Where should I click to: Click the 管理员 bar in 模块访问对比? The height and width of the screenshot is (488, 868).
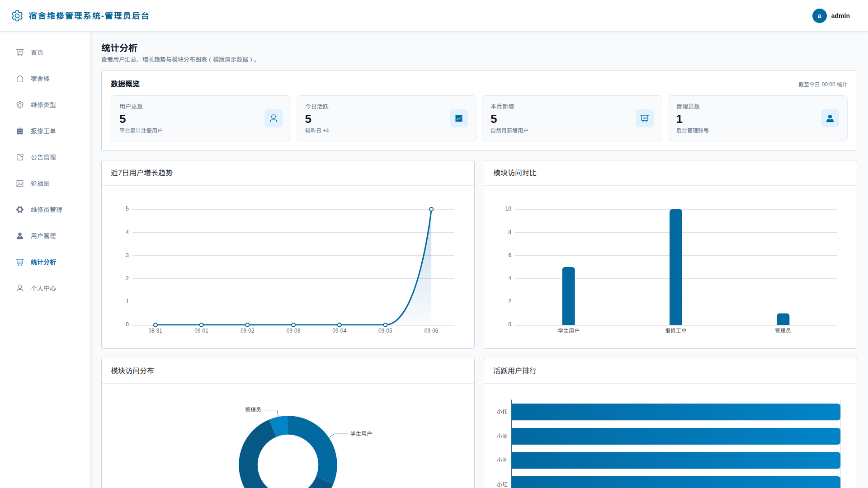[x=783, y=319]
